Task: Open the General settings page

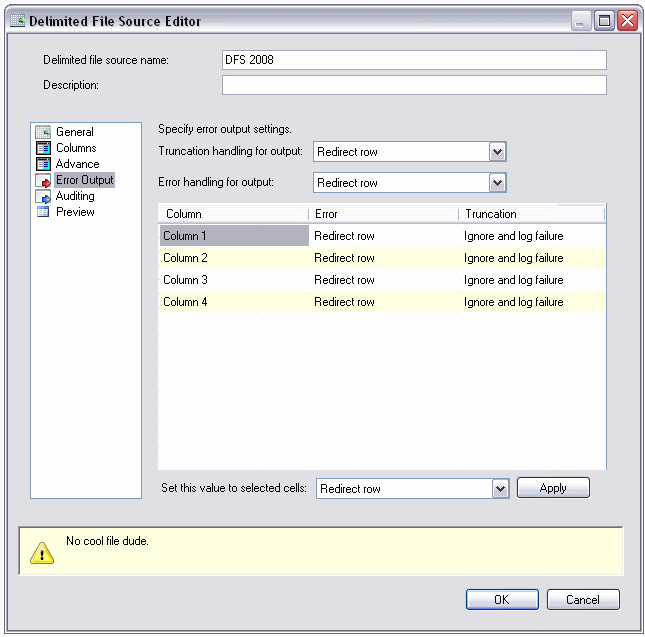Action: [x=75, y=132]
